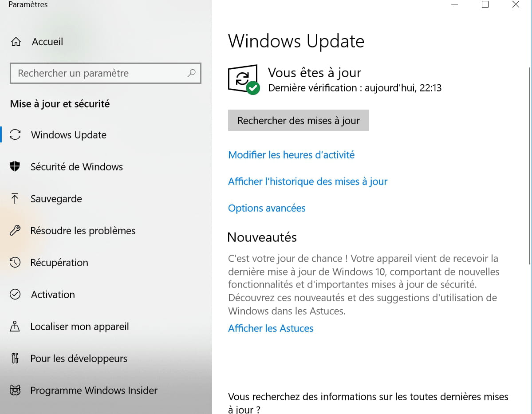Open Options avancées link
The height and width of the screenshot is (414, 532).
pyautogui.click(x=267, y=208)
